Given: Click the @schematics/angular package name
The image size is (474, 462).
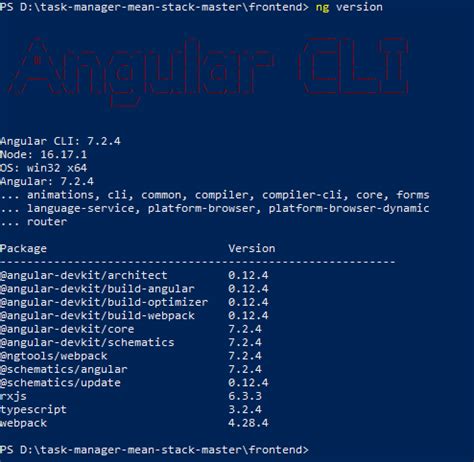Looking at the screenshot, I should tap(64, 369).
